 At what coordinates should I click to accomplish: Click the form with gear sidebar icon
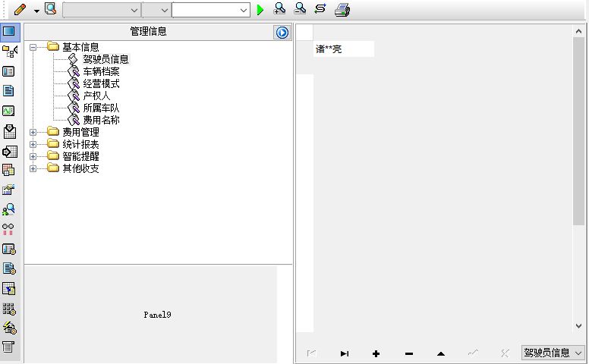pyautogui.click(x=9, y=249)
